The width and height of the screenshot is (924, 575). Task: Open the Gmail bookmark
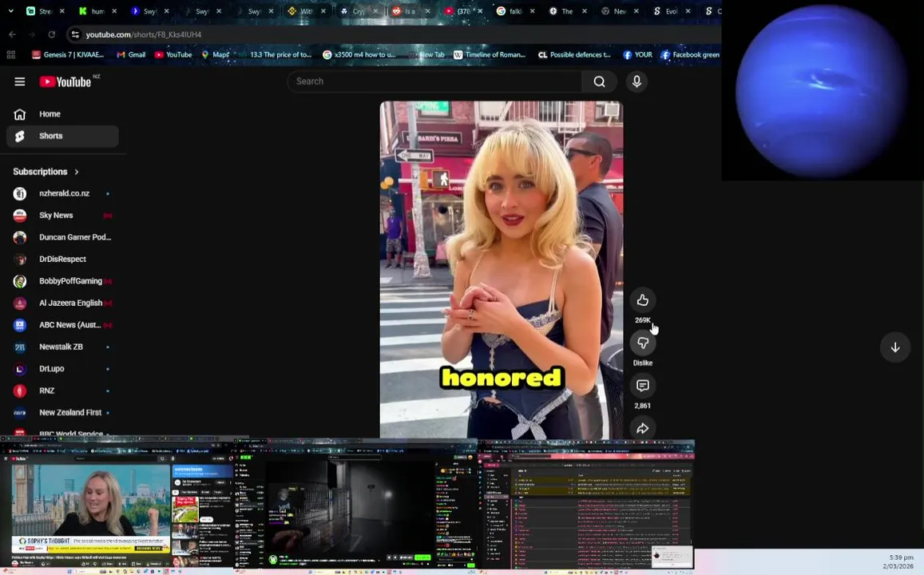131,55
